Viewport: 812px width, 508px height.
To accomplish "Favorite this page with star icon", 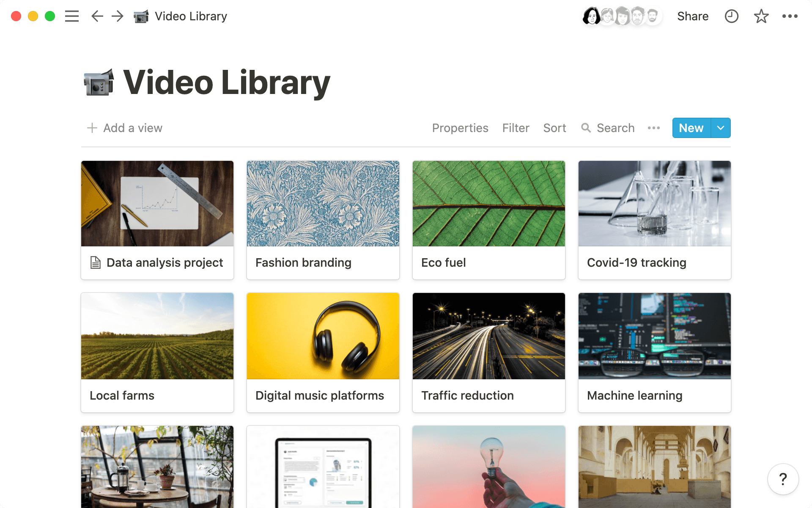I will pos(761,16).
